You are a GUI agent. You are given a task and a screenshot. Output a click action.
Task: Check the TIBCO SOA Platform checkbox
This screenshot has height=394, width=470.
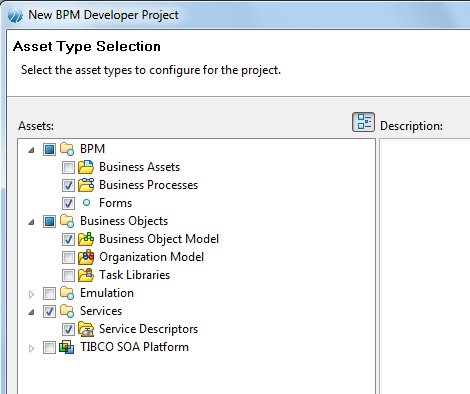pyautogui.click(x=49, y=348)
